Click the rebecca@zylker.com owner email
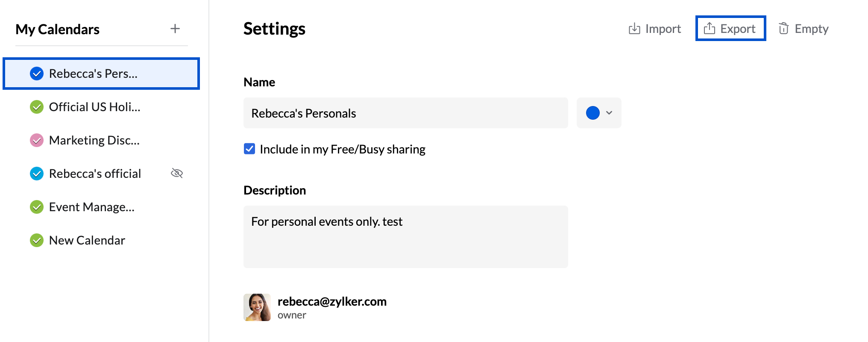 (332, 301)
